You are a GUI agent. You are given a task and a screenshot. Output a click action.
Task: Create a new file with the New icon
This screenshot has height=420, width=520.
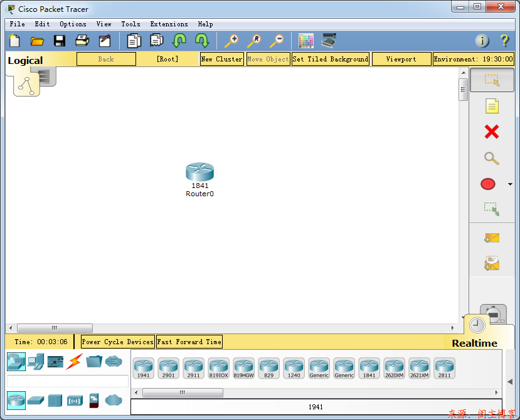pyautogui.click(x=14, y=41)
